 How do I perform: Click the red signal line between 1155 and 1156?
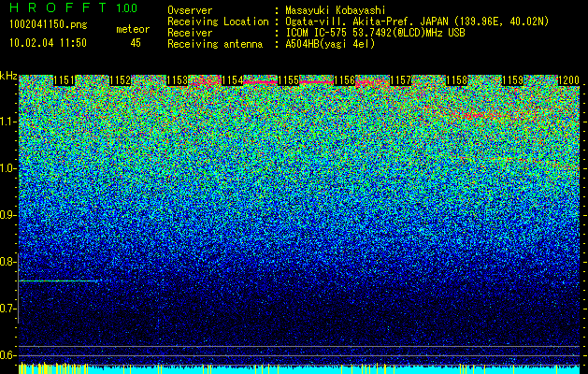317,81
